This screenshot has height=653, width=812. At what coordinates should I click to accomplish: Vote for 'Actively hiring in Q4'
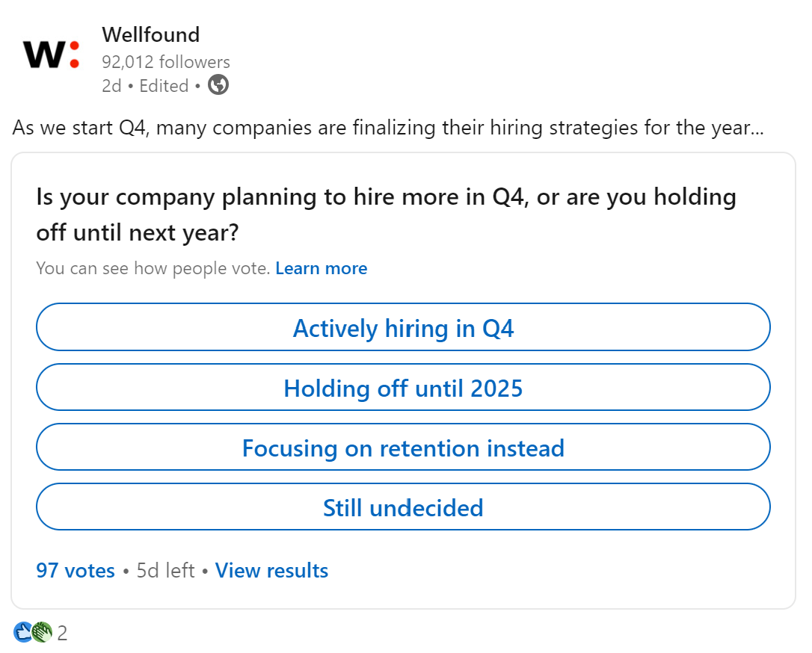(403, 328)
